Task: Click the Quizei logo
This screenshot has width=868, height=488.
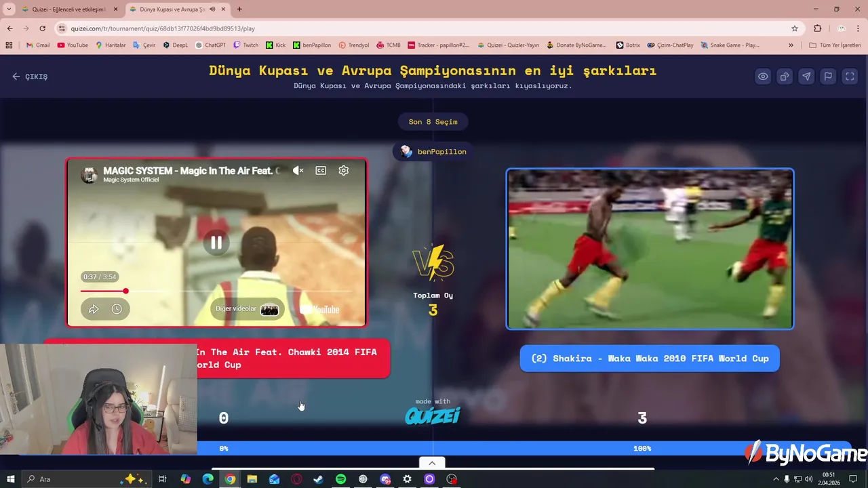Action: [x=433, y=415]
